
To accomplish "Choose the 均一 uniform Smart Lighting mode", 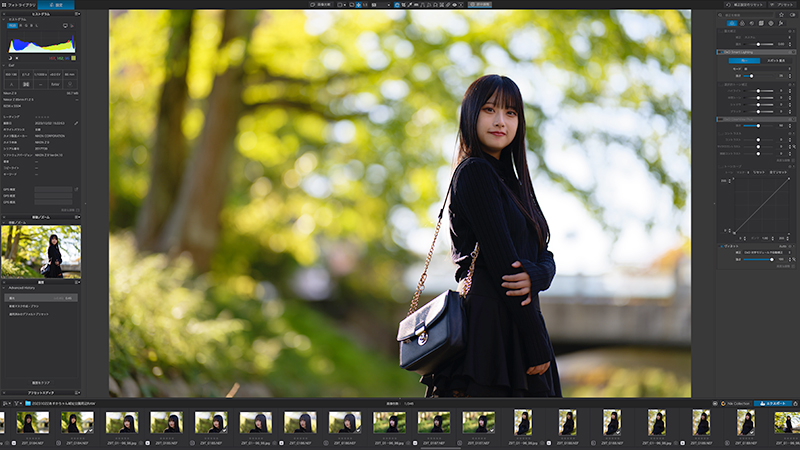I will click(x=744, y=61).
